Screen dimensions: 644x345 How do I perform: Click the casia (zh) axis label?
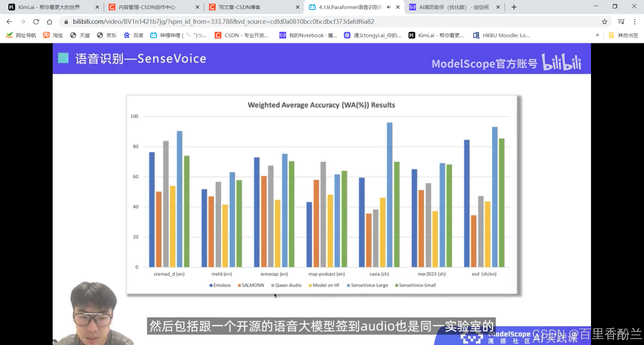[x=379, y=274]
